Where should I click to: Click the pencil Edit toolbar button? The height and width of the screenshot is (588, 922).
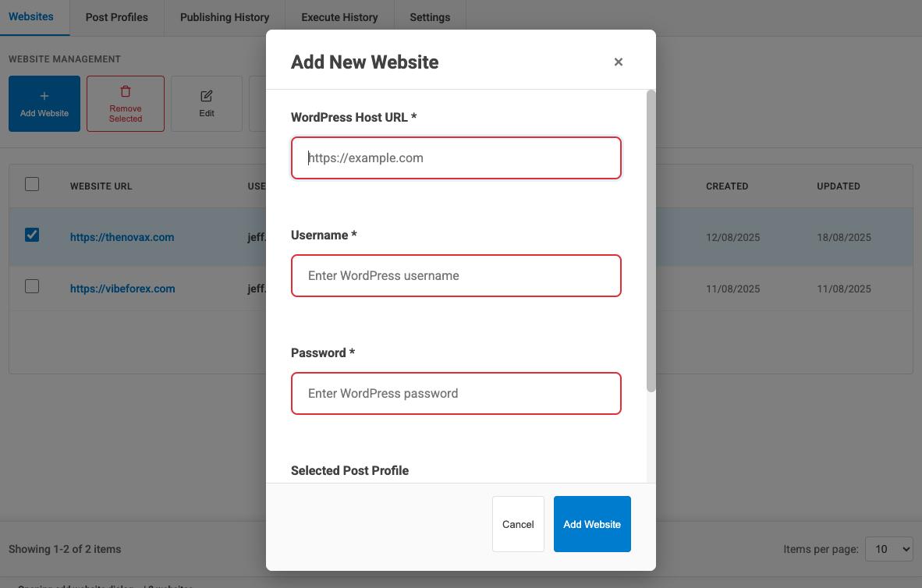click(207, 104)
